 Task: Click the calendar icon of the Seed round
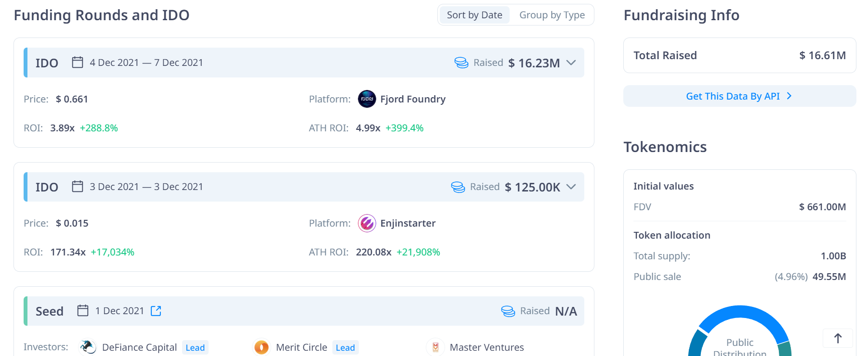[x=83, y=311]
